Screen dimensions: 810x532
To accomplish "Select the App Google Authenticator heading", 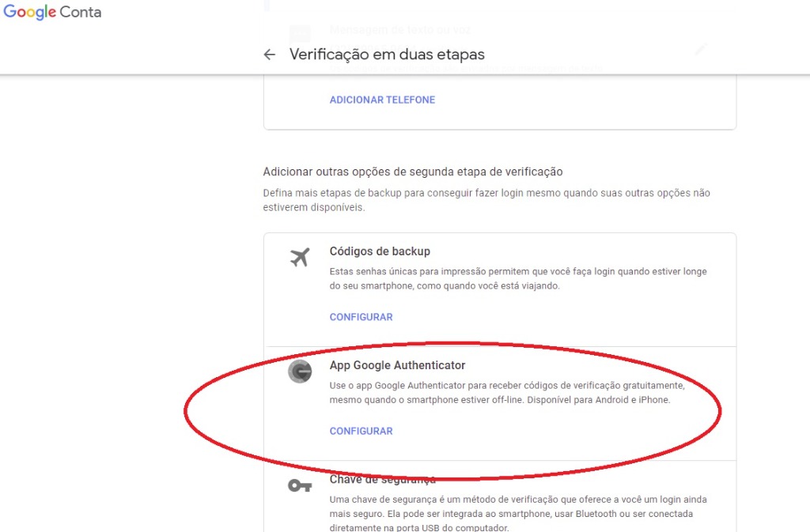I will click(397, 365).
